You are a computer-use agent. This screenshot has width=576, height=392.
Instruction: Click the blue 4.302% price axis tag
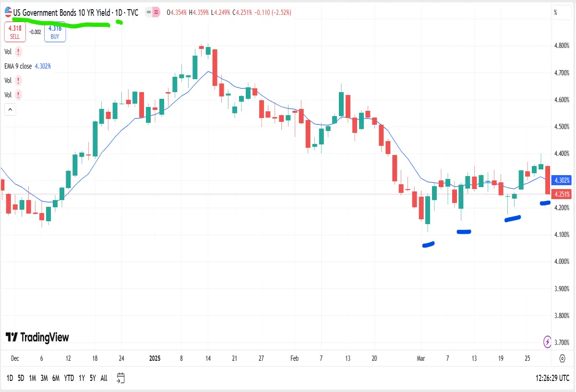point(561,180)
